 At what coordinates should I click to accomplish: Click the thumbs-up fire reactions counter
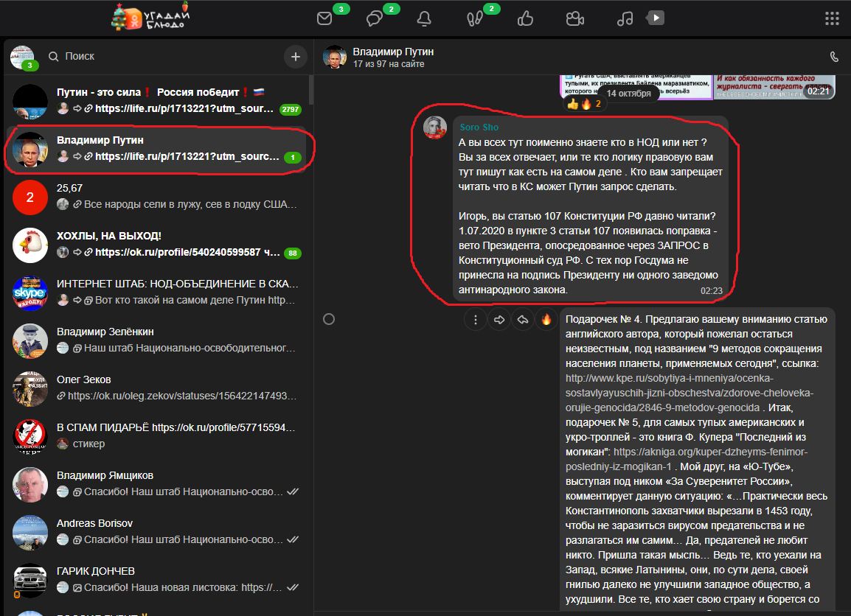pos(584,104)
